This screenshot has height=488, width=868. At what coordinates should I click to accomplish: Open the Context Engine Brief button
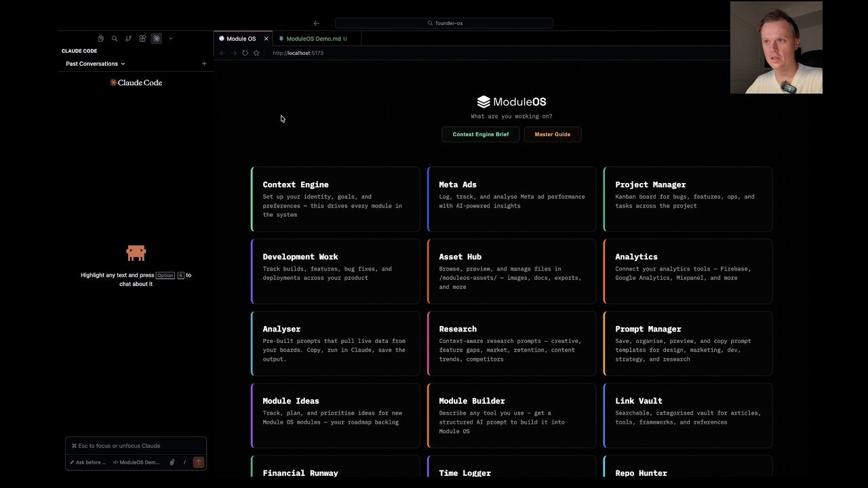click(x=481, y=134)
